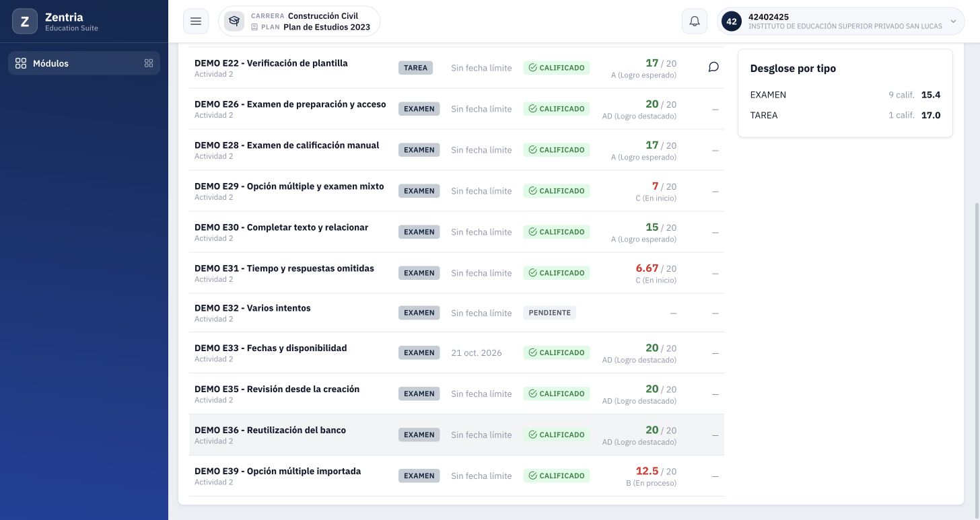The width and height of the screenshot is (980, 520).
Task: Select DEMO E30 - Completar texto y relacionar
Action: coord(281,227)
